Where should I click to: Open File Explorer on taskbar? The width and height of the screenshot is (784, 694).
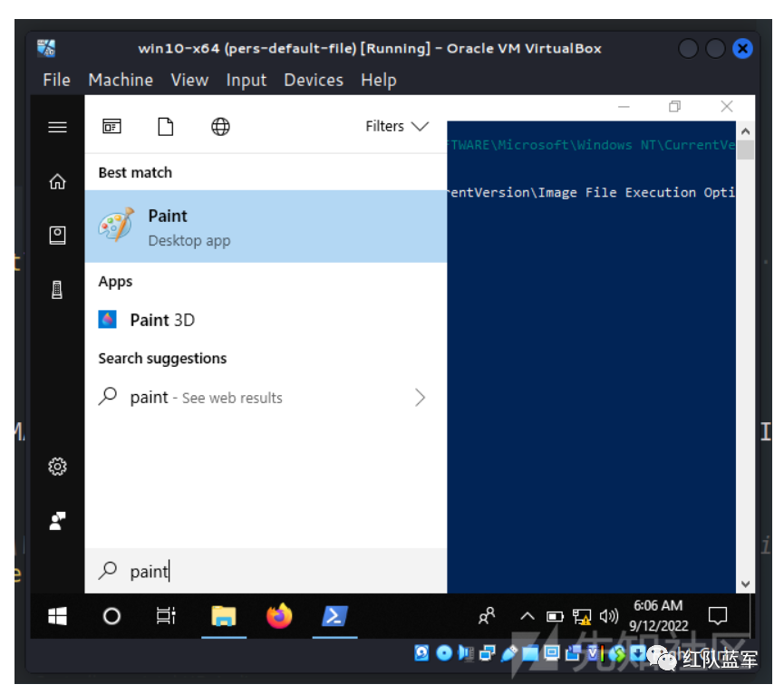224,616
